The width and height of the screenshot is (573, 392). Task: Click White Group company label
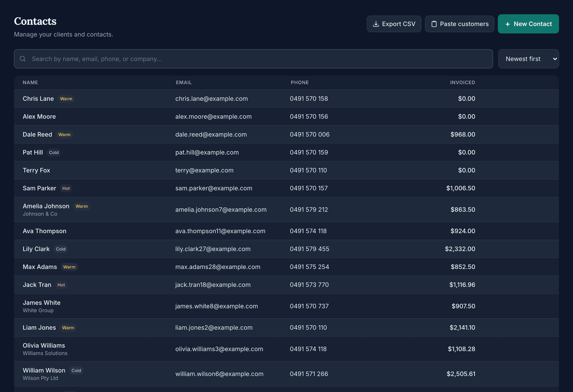(x=38, y=310)
